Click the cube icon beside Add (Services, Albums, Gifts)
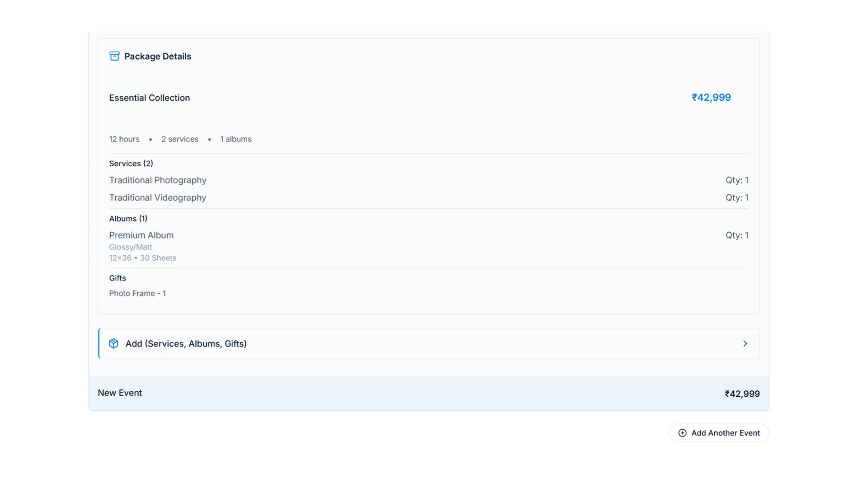The width and height of the screenshot is (868, 488). coord(113,343)
